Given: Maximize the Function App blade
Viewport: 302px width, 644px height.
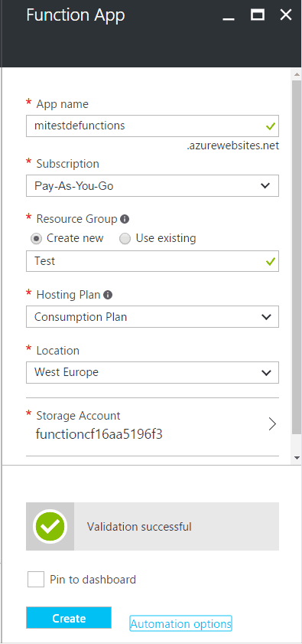Looking at the screenshot, I should (258, 15).
